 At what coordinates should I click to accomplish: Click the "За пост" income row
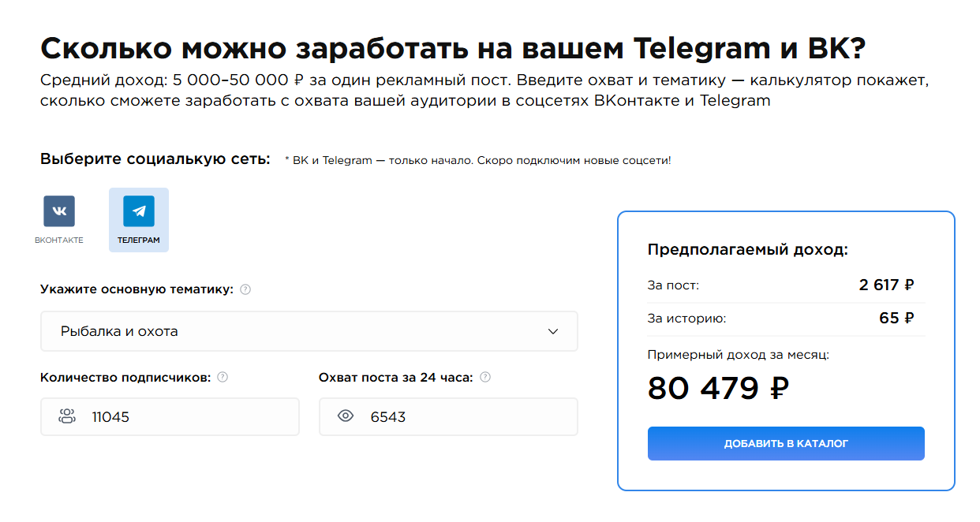click(x=785, y=285)
